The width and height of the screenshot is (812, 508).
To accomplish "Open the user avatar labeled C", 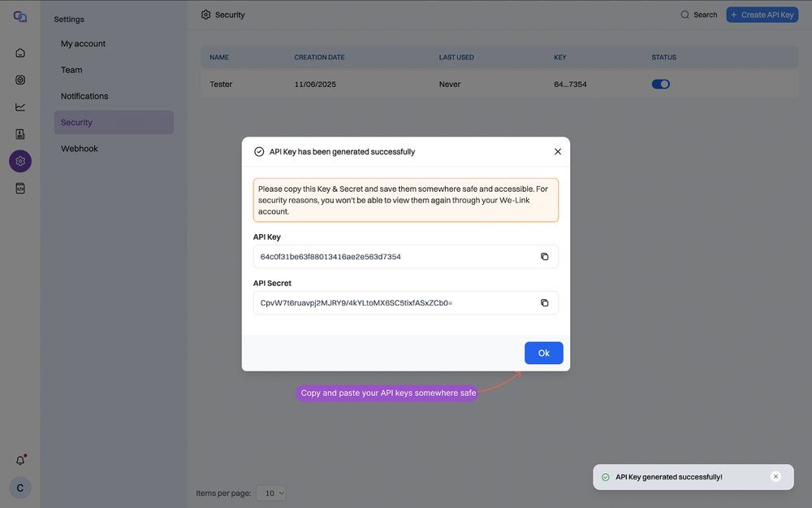I will coord(20,488).
